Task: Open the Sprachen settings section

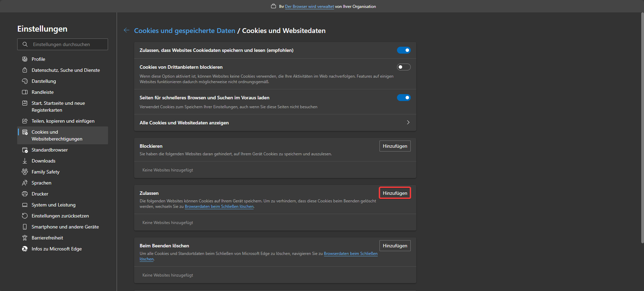Action: (x=41, y=183)
